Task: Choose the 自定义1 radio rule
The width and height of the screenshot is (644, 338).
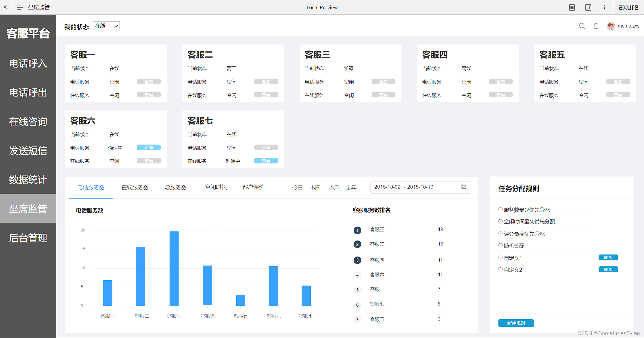Action: click(501, 258)
